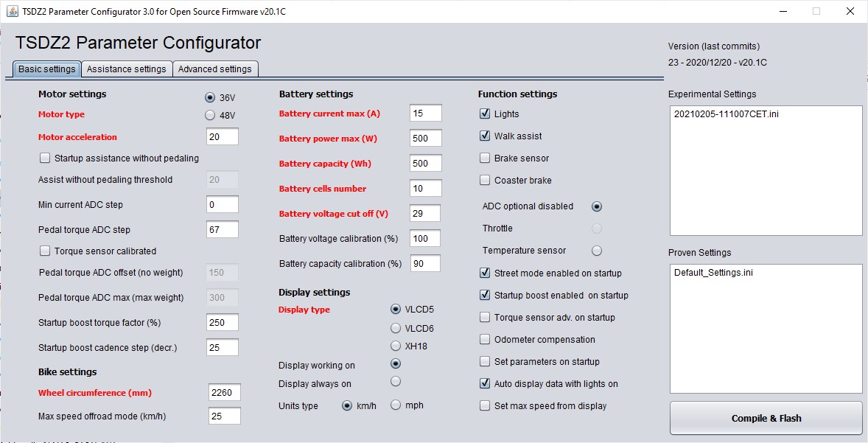The image size is (868, 443).
Task: Select the XH18 display type
Action: pos(396,345)
